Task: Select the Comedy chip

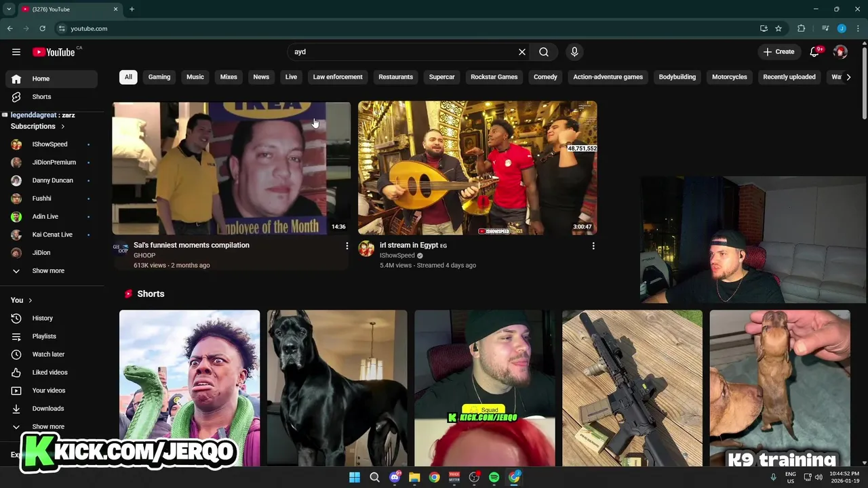Action: coord(545,77)
